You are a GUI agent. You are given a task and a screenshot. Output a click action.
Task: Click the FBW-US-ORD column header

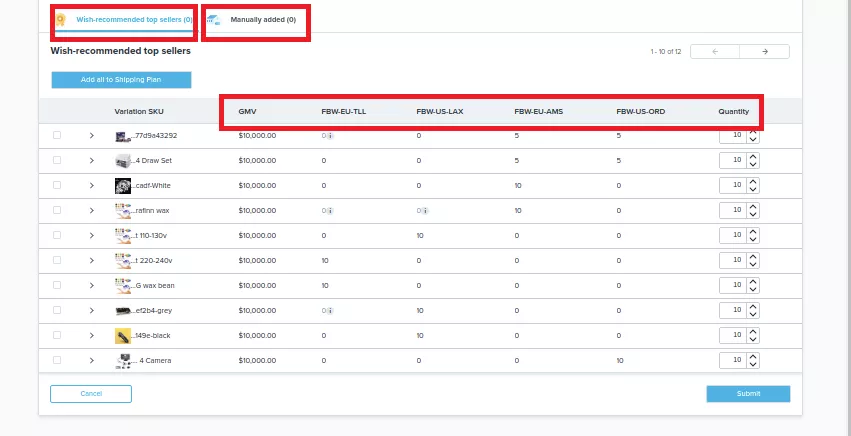coord(640,111)
